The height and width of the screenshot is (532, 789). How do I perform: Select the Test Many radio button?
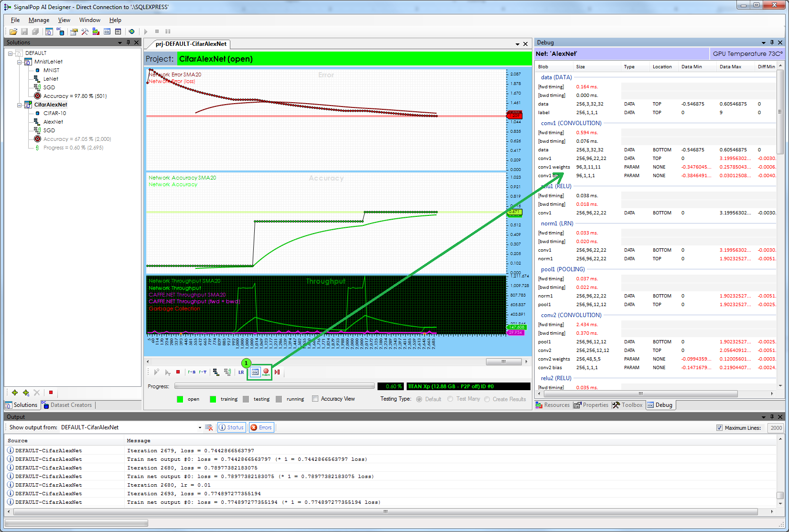[x=450, y=399]
